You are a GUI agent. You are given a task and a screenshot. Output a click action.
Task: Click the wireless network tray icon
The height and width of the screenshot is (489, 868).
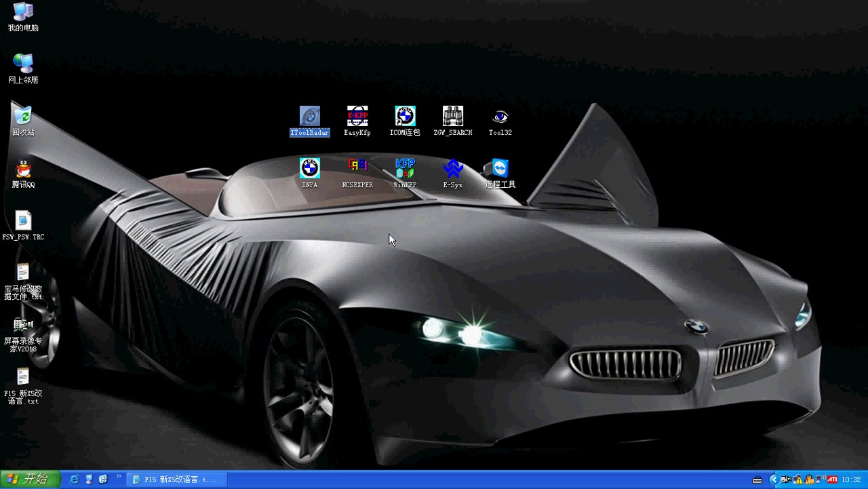(x=820, y=480)
